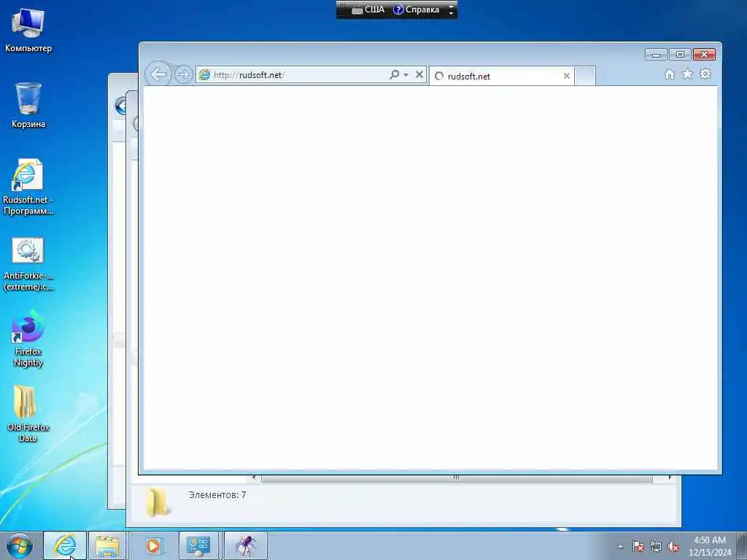Click the search magnifier in address bar
The image size is (747, 560).
(x=394, y=75)
